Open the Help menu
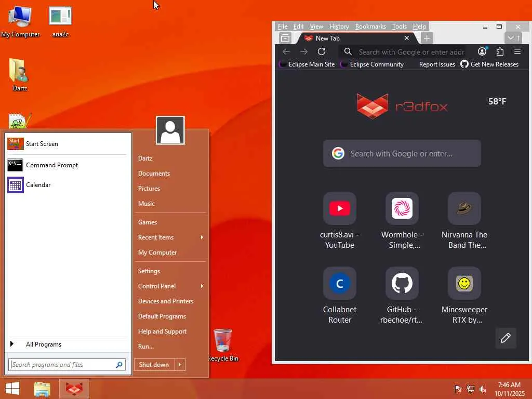This screenshot has width=532, height=399. (x=419, y=26)
